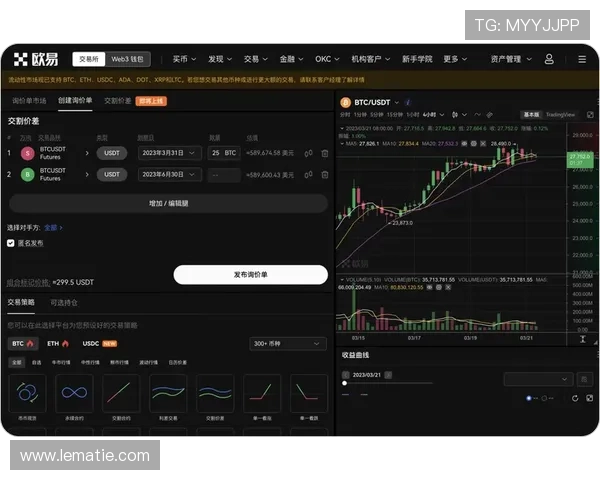Open the 交易 menu
This screenshot has height=480, width=600.
pyautogui.click(x=256, y=59)
